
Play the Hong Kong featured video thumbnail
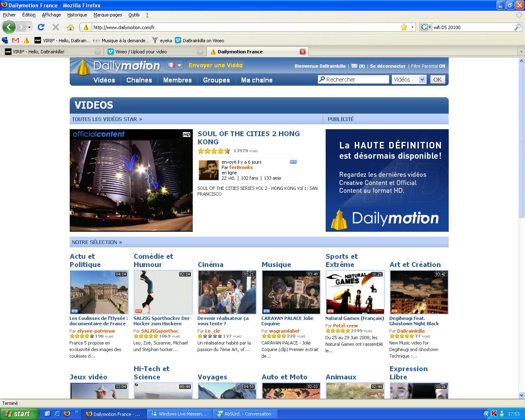(131, 180)
